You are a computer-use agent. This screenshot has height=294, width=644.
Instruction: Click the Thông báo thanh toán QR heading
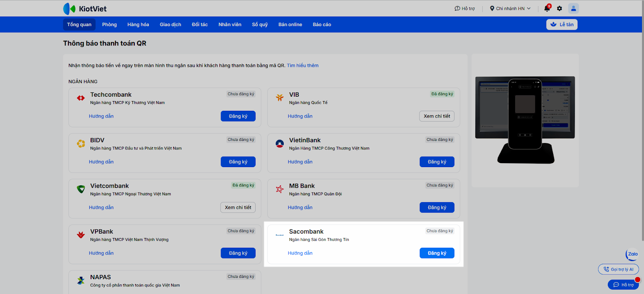(x=105, y=43)
